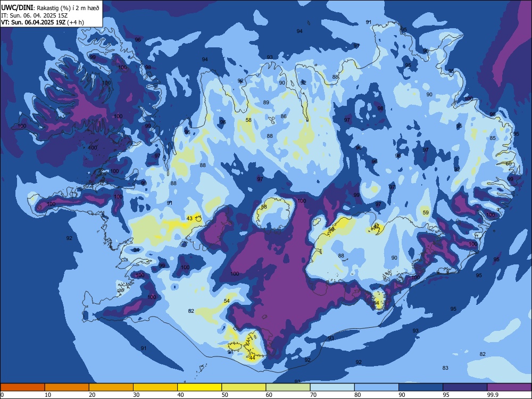
Task: Select the dark blue 90–95 legend swatch
Action: click(x=421, y=387)
